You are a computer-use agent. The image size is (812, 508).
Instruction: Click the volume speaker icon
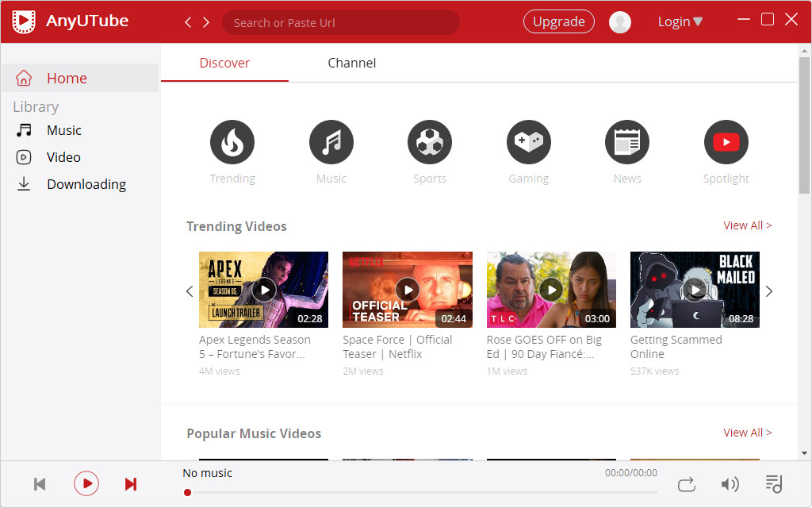(x=730, y=484)
